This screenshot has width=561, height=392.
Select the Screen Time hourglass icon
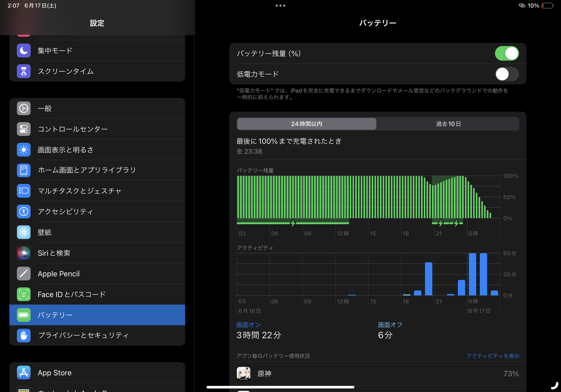pos(23,71)
